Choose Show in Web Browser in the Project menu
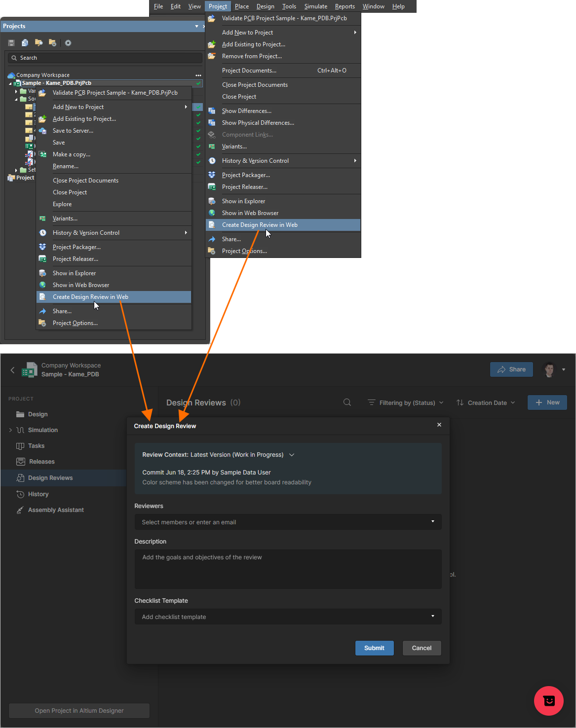The height and width of the screenshot is (728, 576). tap(283, 213)
